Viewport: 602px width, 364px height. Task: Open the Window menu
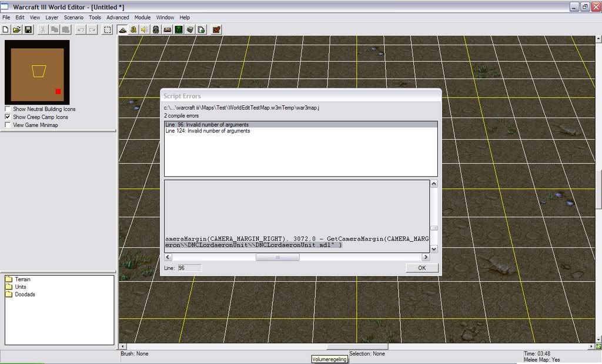(165, 17)
